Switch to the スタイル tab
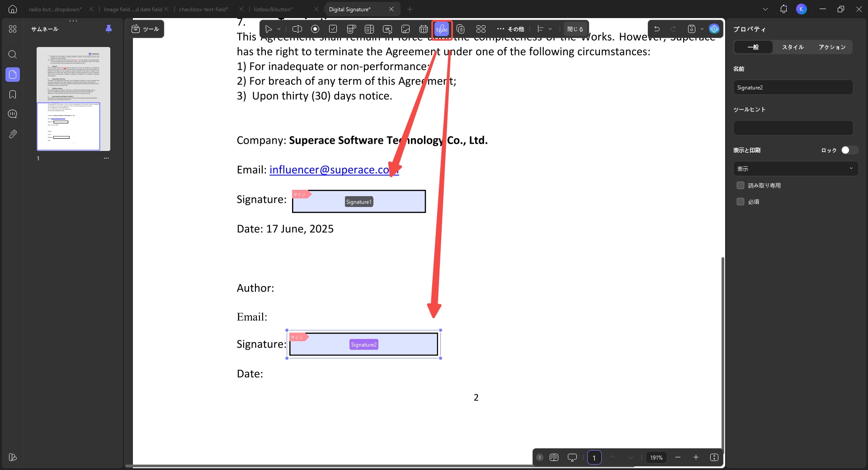The image size is (868, 470). (793, 47)
